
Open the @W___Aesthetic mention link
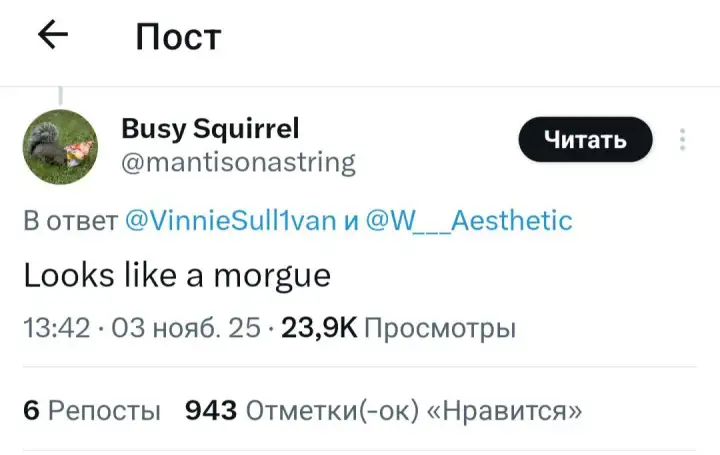click(x=465, y=220)
